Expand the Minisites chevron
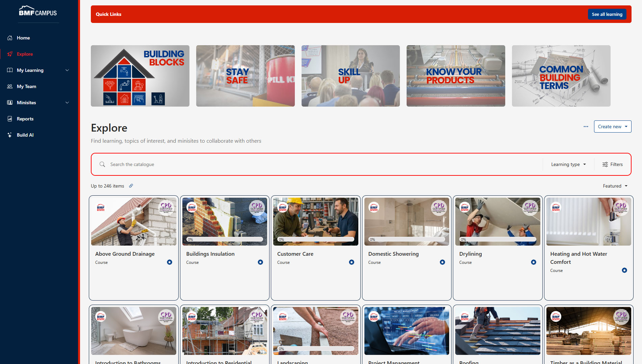 [x=67, y=103]
